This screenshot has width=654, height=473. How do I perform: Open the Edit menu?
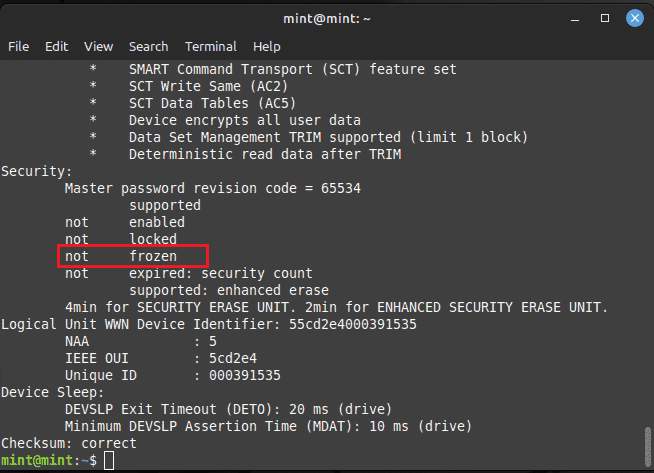click(56, 46)
